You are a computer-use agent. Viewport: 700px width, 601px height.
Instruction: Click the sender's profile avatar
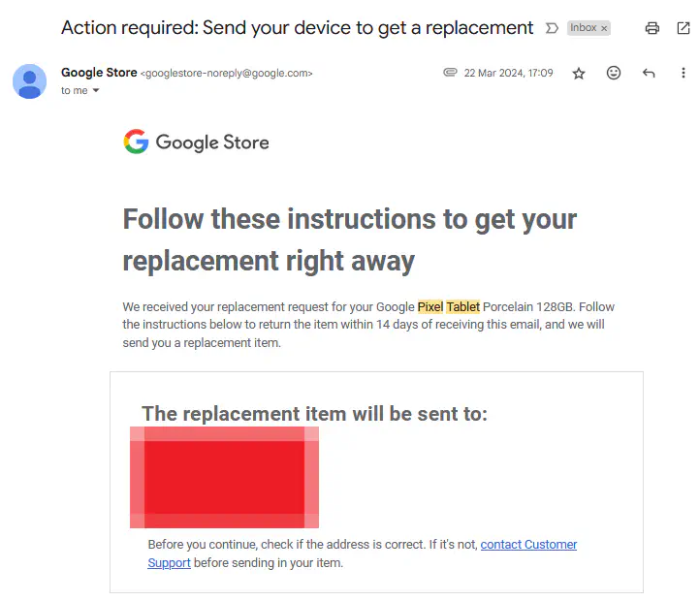pos(30,80)
